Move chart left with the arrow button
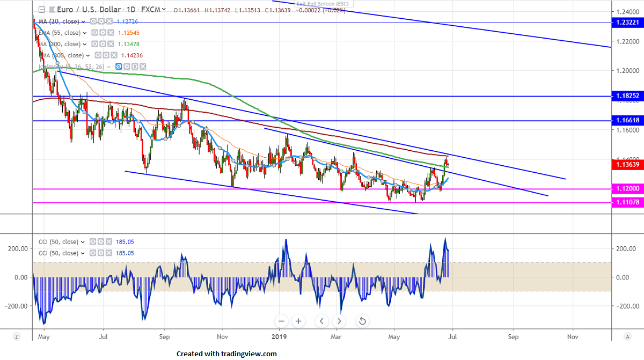The image size is (644, 360). (x=321, y=321)
